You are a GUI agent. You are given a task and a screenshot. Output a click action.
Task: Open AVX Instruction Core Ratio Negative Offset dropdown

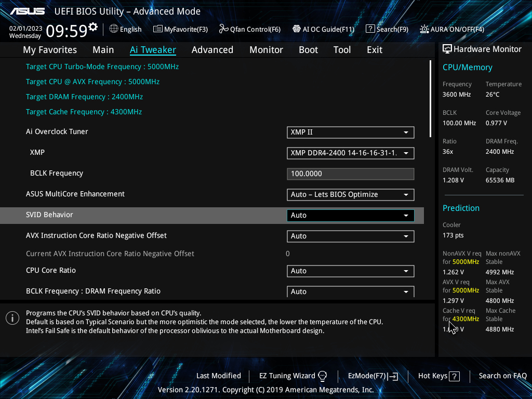pyautogui.click(x=351, y=236)
